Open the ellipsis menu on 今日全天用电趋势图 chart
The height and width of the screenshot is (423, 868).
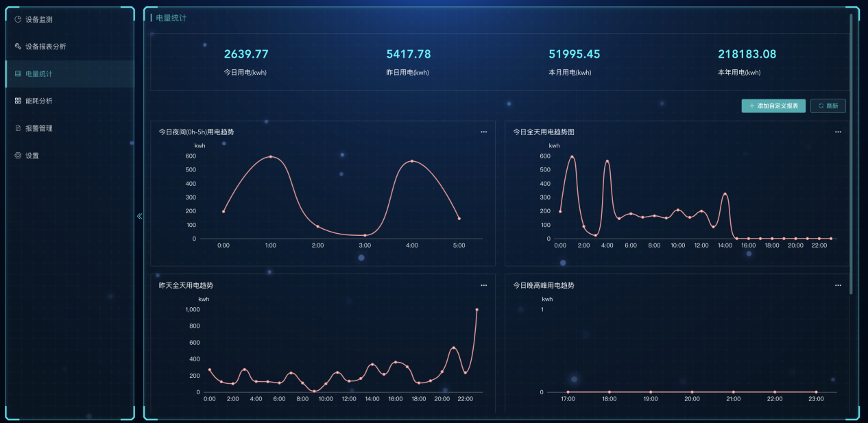coord(838,132)
